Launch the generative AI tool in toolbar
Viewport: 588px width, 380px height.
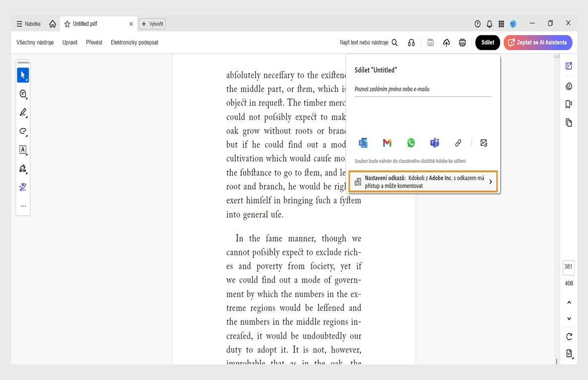(x=23, y=187)
